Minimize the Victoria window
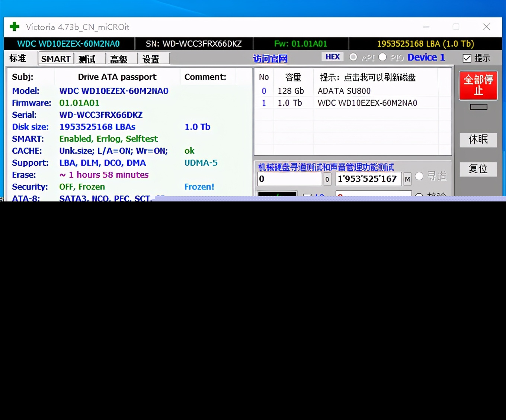 click(426, 27)
